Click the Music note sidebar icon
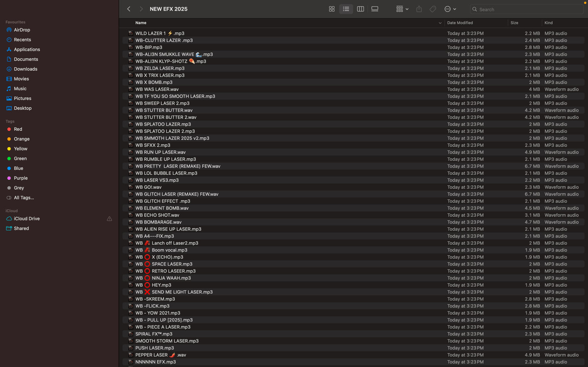The image size is (588, 367). pyautogui.click(x=9, y=89)
